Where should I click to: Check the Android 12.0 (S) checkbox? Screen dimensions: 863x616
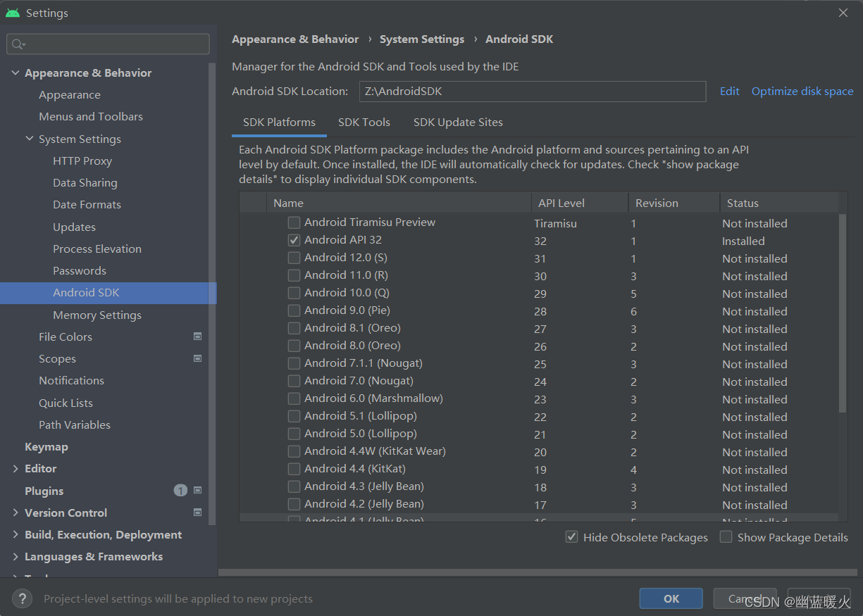coord(294,258)
